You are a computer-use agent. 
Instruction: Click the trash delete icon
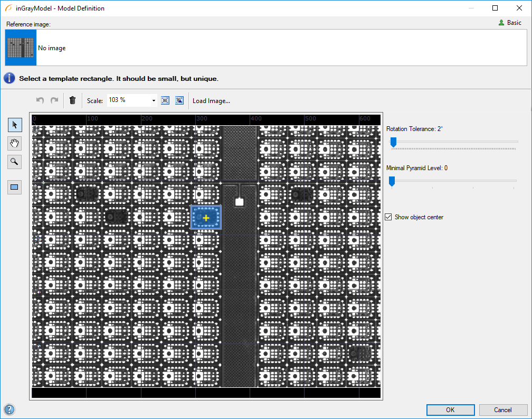click(x=73, y=100)
